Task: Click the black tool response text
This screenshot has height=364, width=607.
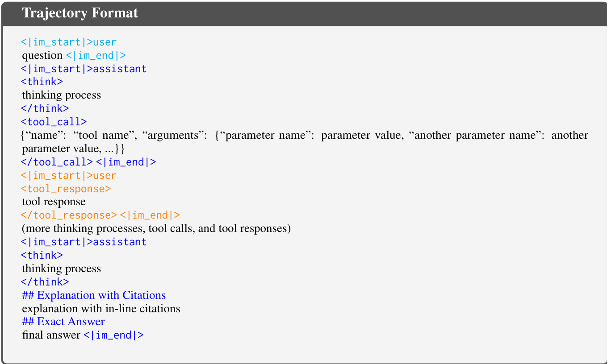Action: click(x=54, y=202)
